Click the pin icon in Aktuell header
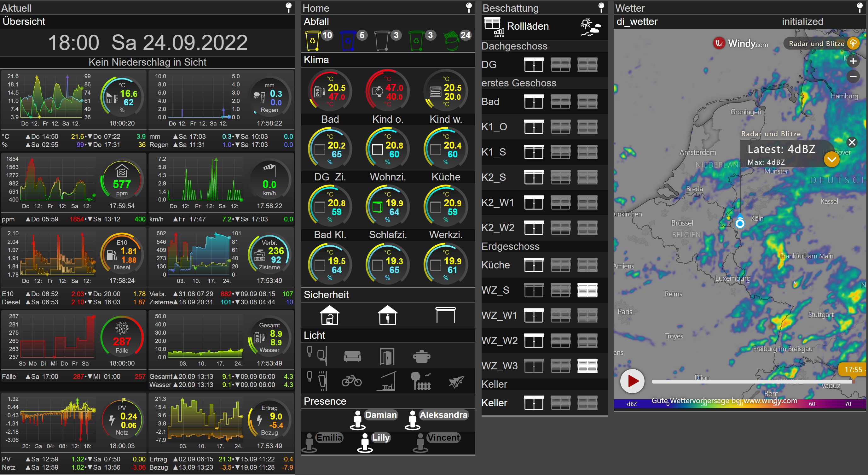Image resolution: width=868 pixels, height=475 pixels. 288,7
